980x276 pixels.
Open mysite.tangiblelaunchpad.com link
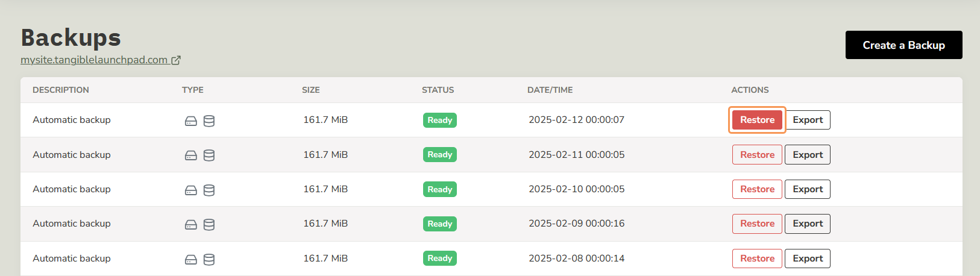click(94, 60)
